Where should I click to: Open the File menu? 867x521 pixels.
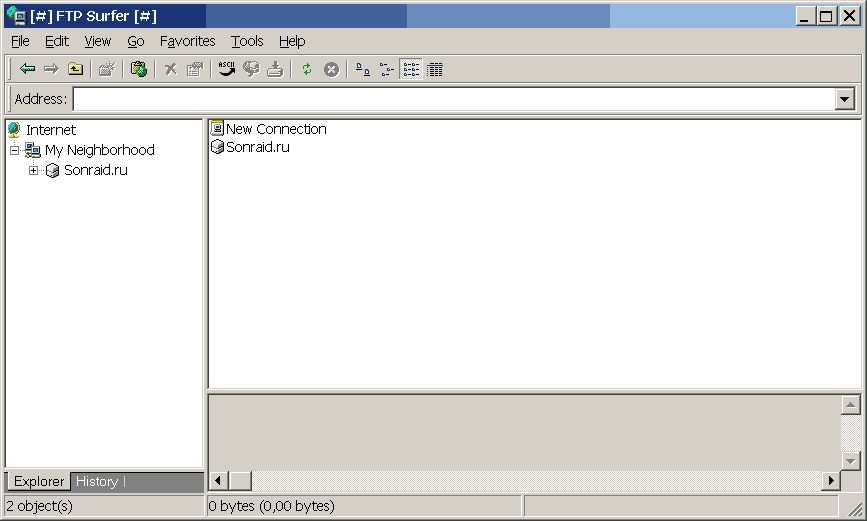(x=20, y=41)
